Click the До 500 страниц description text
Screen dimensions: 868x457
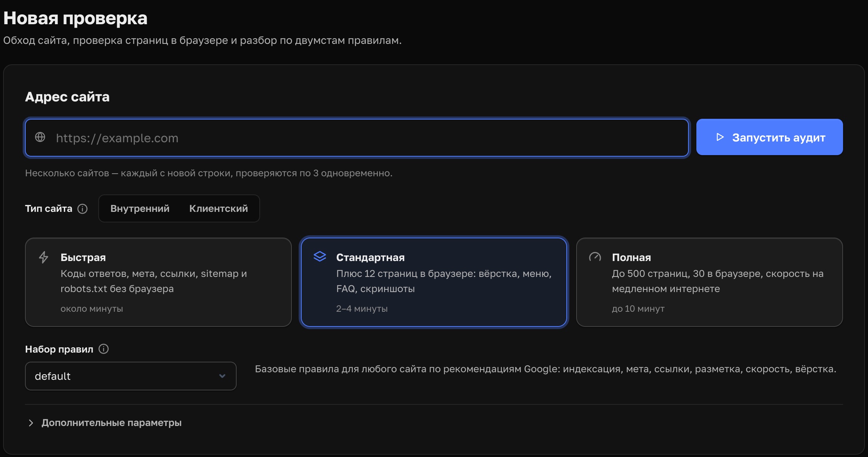coord(718,281)
